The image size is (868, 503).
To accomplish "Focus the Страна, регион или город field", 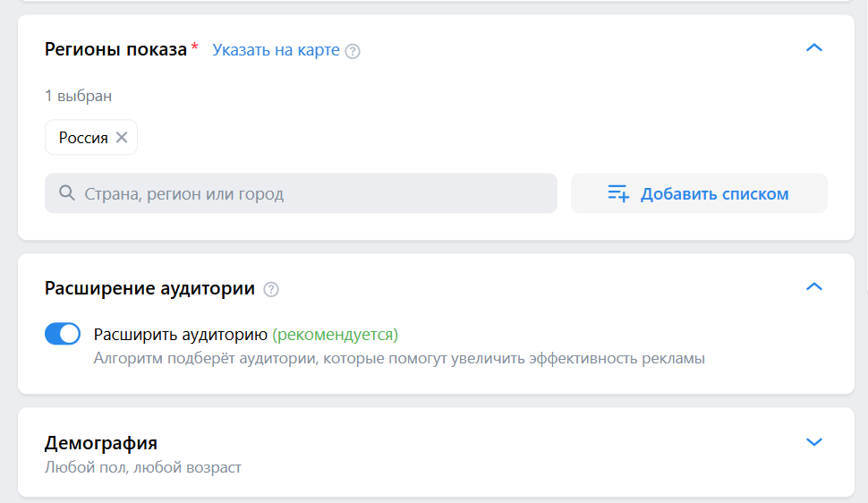I will pos(302,193).
